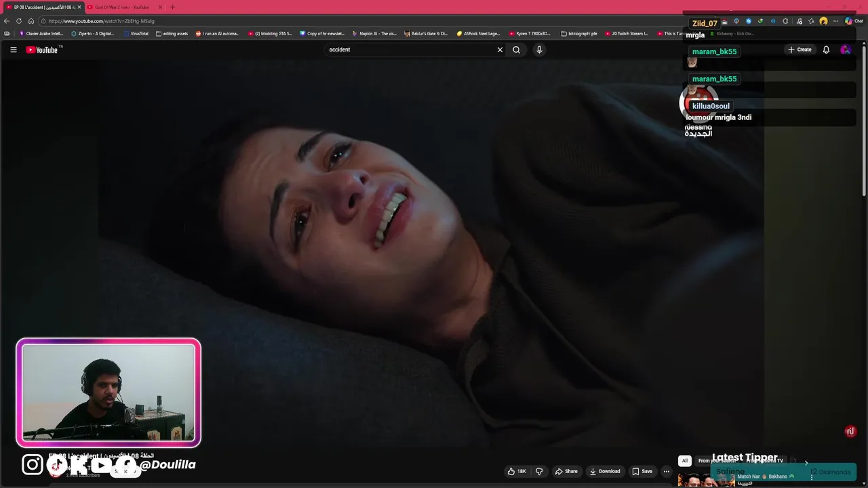
Task: Like the video with 18K thumbs
Action: click(517, 471)
